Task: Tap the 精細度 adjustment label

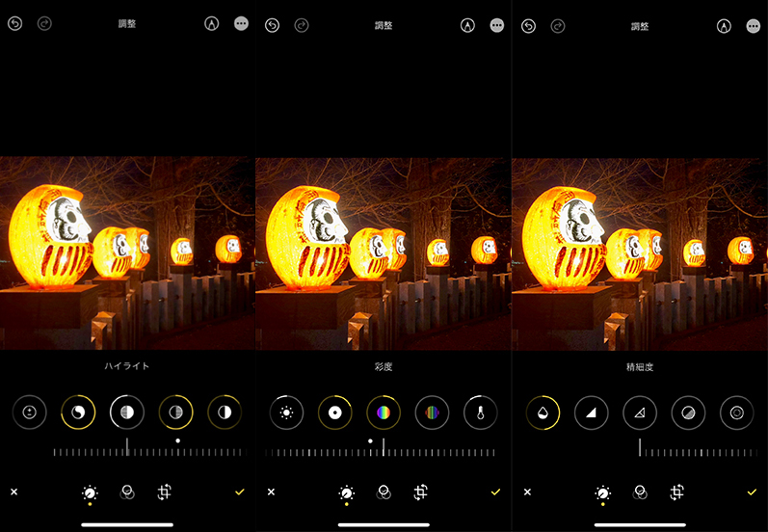Action: 640,367
